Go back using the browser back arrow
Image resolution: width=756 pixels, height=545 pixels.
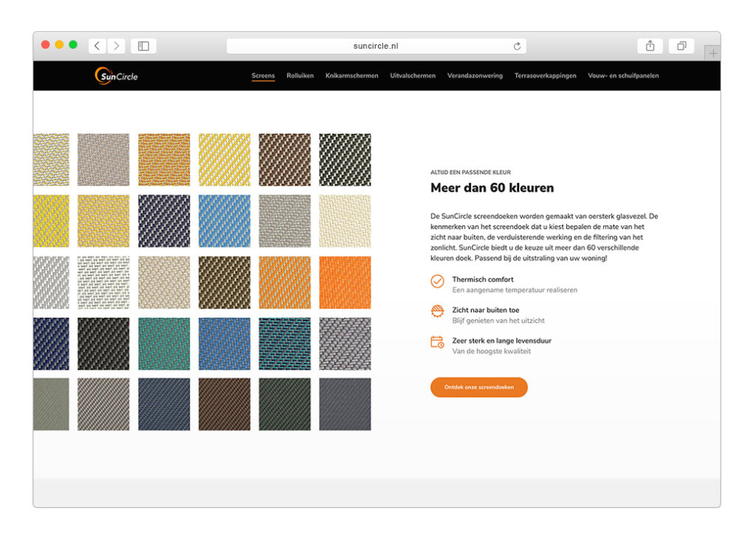97,45
